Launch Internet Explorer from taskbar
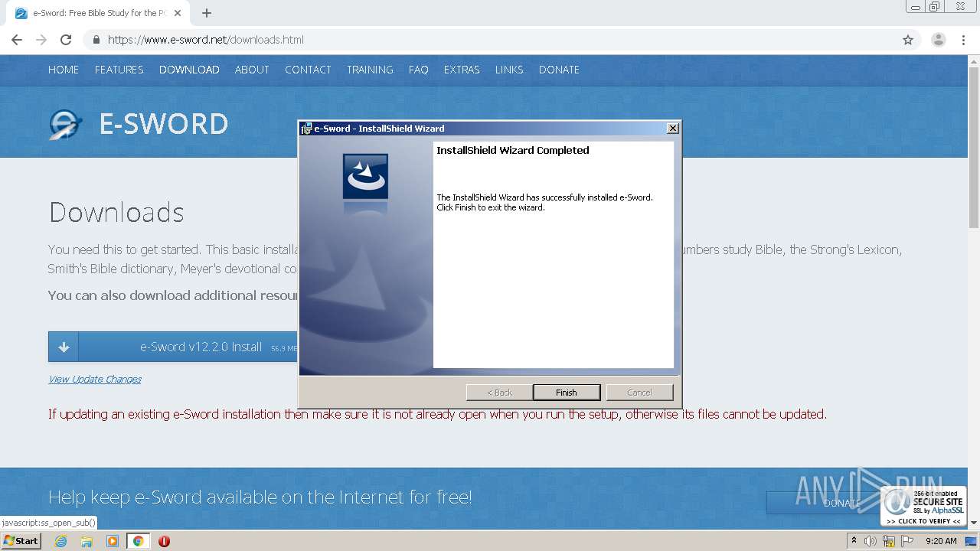 tap(60, 541)
